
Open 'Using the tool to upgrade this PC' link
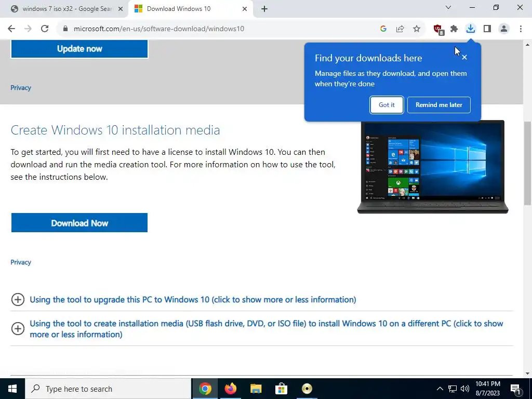tap(193, 300)
